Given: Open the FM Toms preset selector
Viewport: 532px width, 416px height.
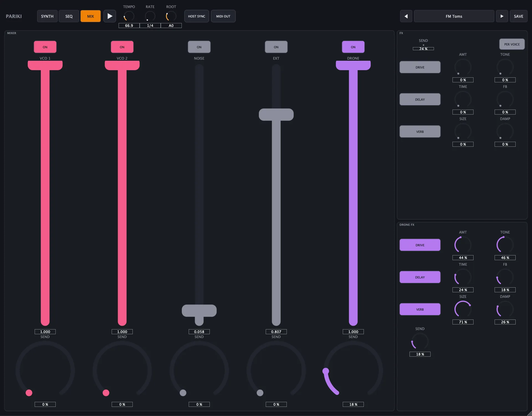Looking at the screenshot, I should click(454, 16).
